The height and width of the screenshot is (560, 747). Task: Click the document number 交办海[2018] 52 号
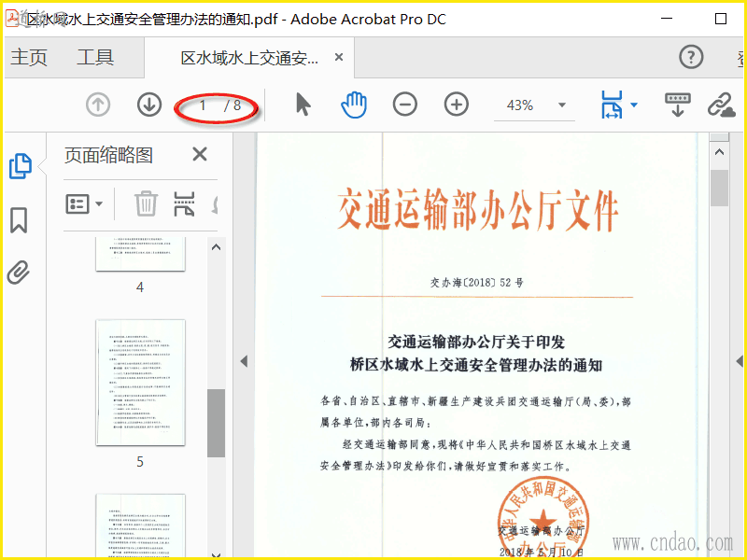pyautogui.click(x=477, y=283)
